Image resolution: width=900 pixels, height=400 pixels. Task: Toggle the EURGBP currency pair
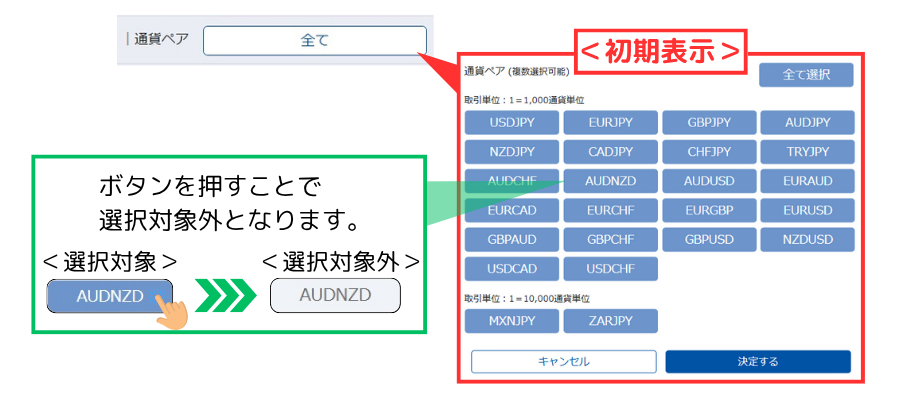(709, 210)
